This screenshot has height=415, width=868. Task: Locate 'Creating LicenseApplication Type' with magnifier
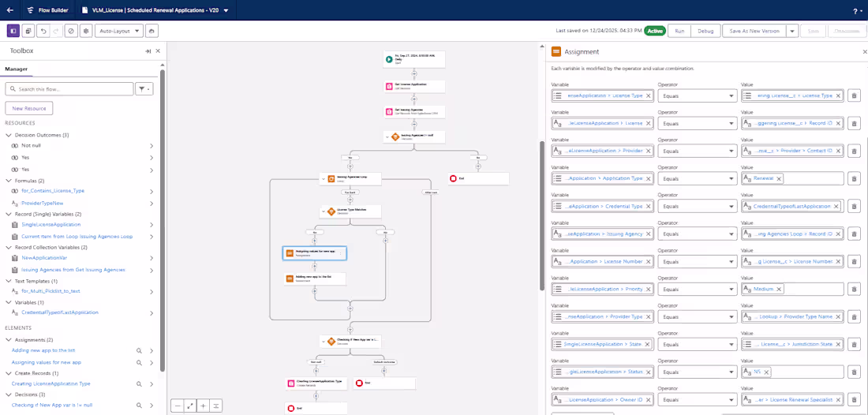pyautogui.click(x=140, y=383)
